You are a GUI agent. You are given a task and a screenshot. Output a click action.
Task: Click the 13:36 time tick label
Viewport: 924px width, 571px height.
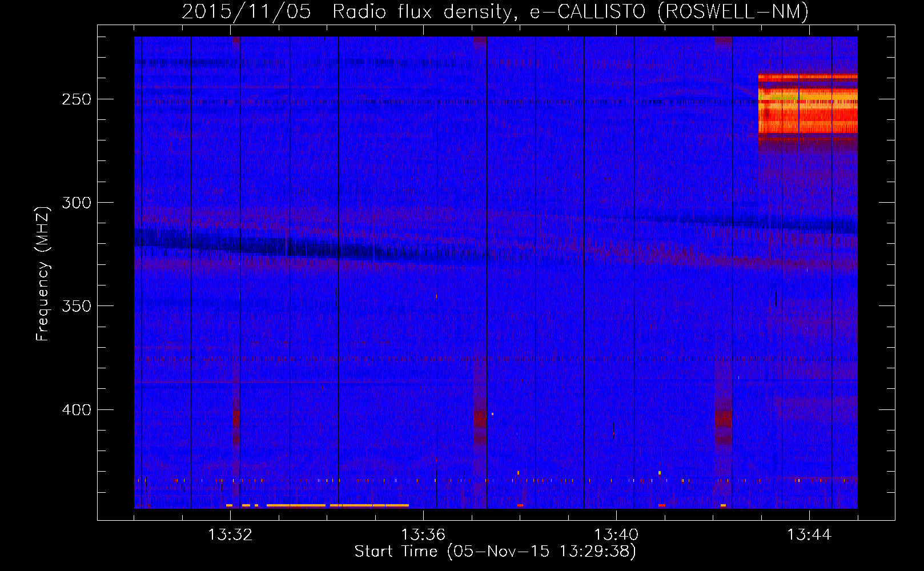pos(423,535)
